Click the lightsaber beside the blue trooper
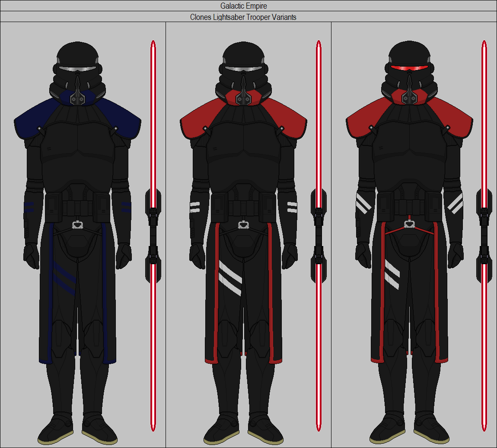The image size is (497, 448). coord(153,236)
